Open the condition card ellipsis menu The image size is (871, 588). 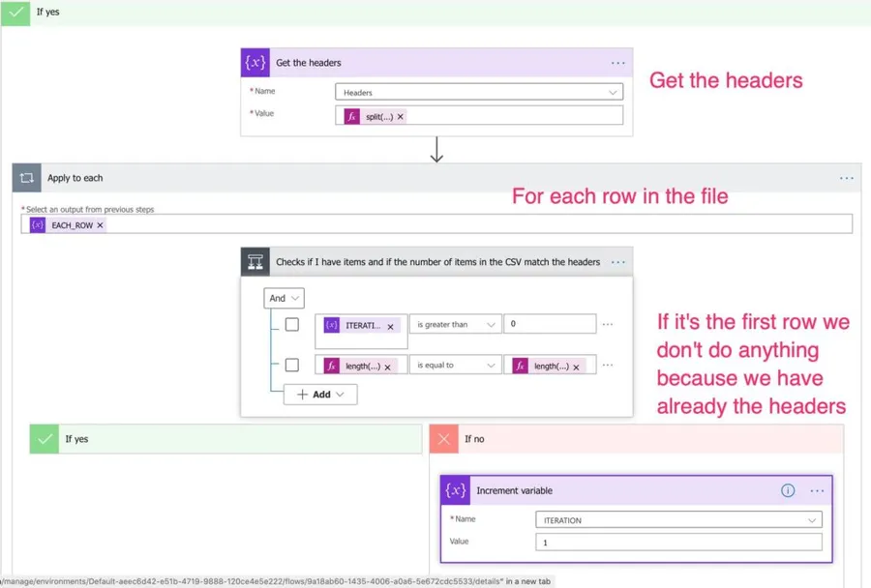point(617,262)
